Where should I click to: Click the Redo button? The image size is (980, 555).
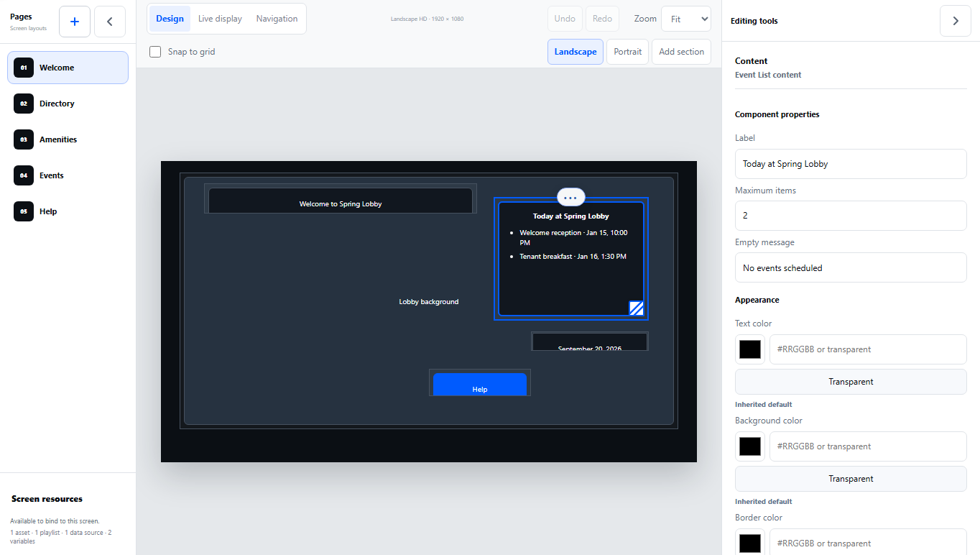pyautogui.click(x=602, y=19)
